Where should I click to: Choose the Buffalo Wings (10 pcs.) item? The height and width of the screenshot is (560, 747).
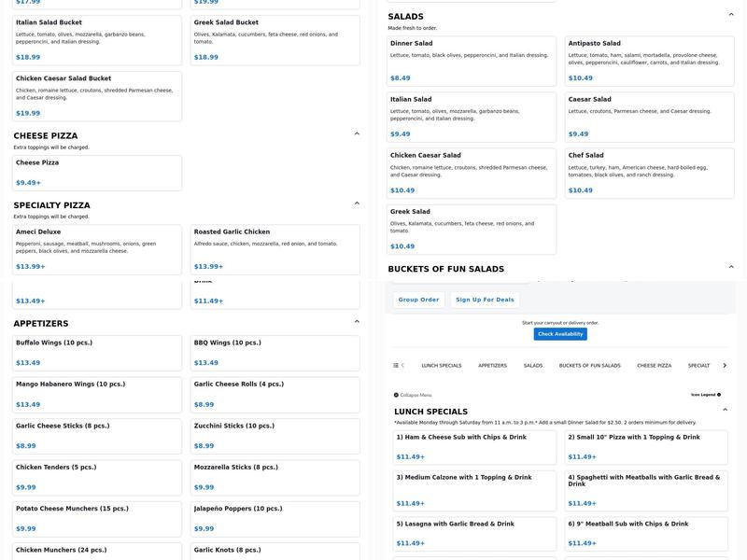click(x=97, y=353)
